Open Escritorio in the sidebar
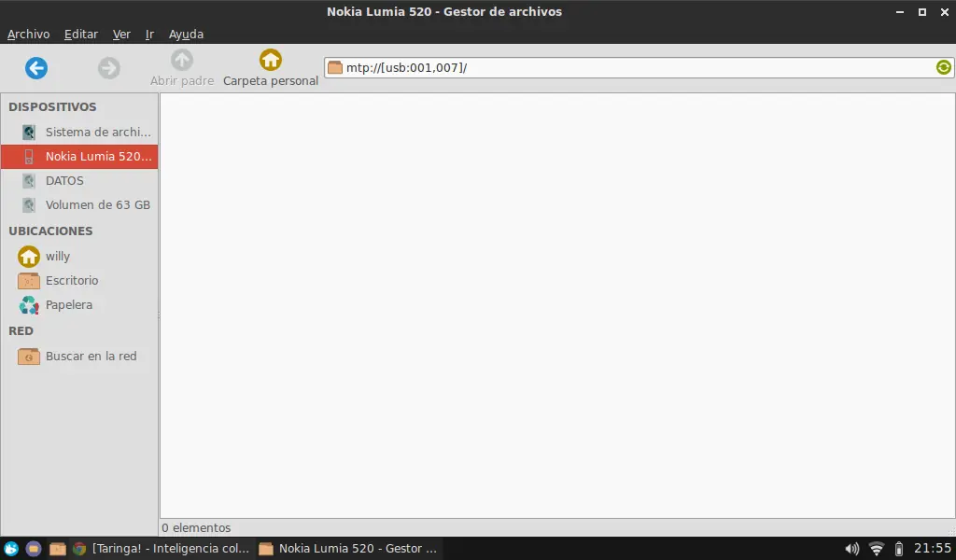 click(79, 280)
